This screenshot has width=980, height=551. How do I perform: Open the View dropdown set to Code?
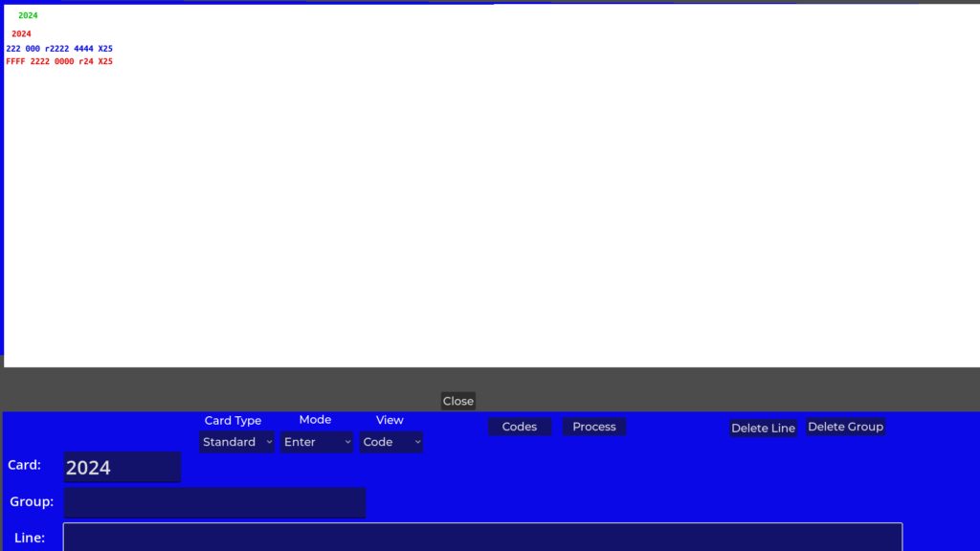coord(390,442)
